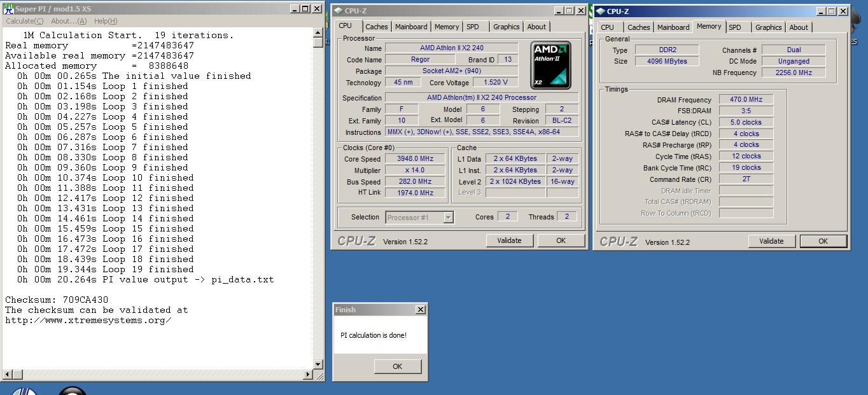Click OK in the CPU window
Screen dimensions: 868x395
coord(561,240)
